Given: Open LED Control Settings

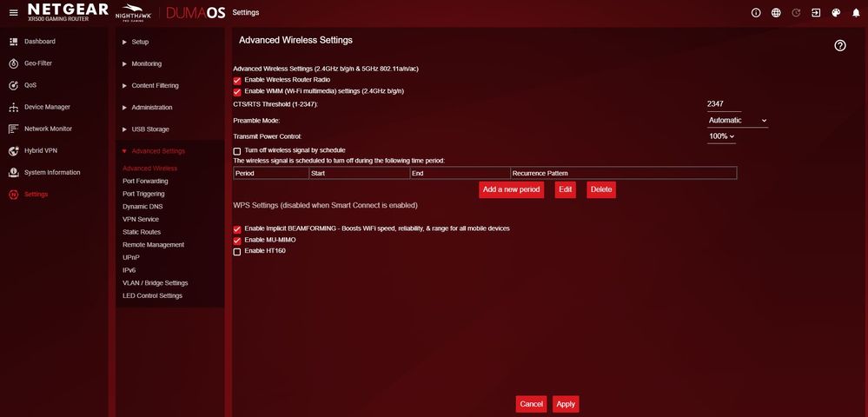Looking at the screenshot, I should (152, 295).
